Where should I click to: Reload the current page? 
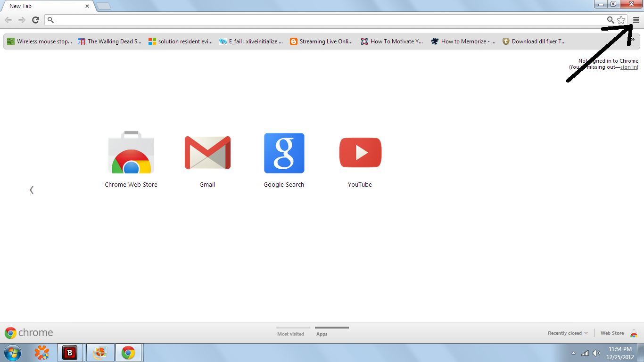(35, 20)
